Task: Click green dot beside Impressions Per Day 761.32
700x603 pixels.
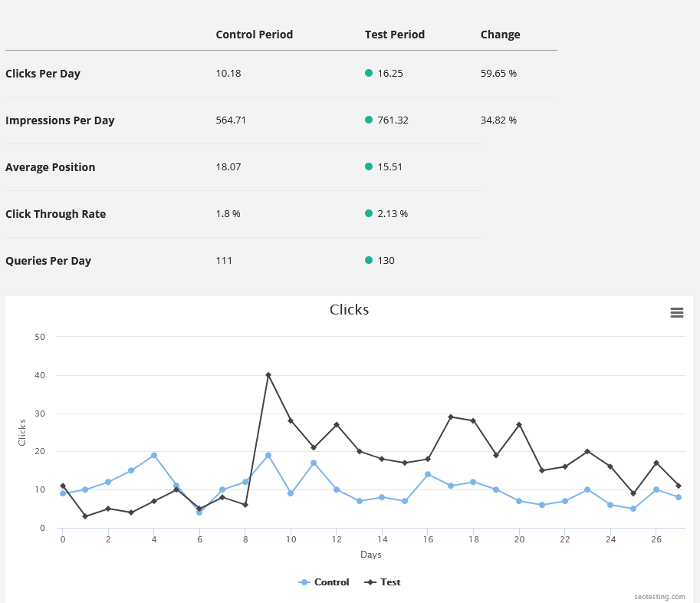Action: (x=369, y=120)
